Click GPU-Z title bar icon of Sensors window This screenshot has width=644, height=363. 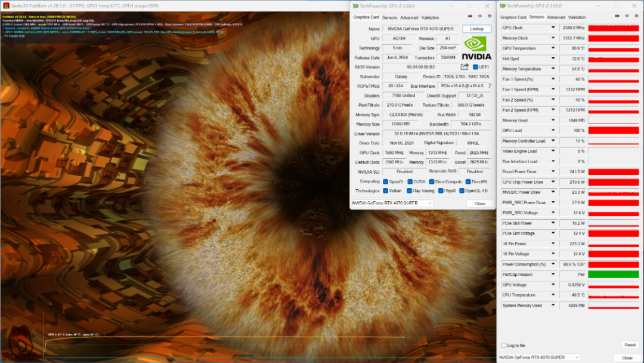(503, 6)
